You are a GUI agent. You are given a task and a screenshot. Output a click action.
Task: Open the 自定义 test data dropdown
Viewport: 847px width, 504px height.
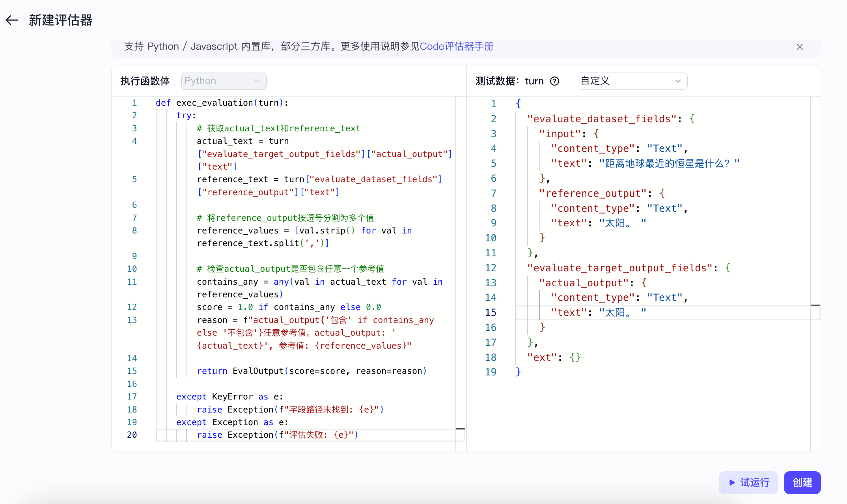tap(632, 81)
